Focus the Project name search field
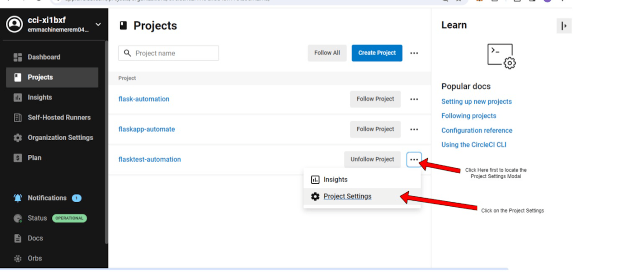644x272 pixels. coord(169,53)
